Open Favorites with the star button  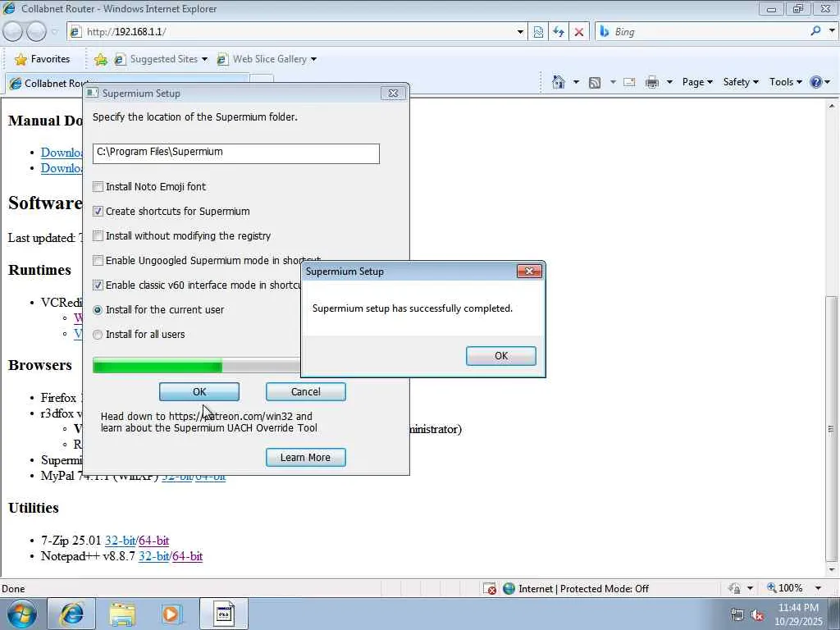pyautogui.click(x=43, y=59)
